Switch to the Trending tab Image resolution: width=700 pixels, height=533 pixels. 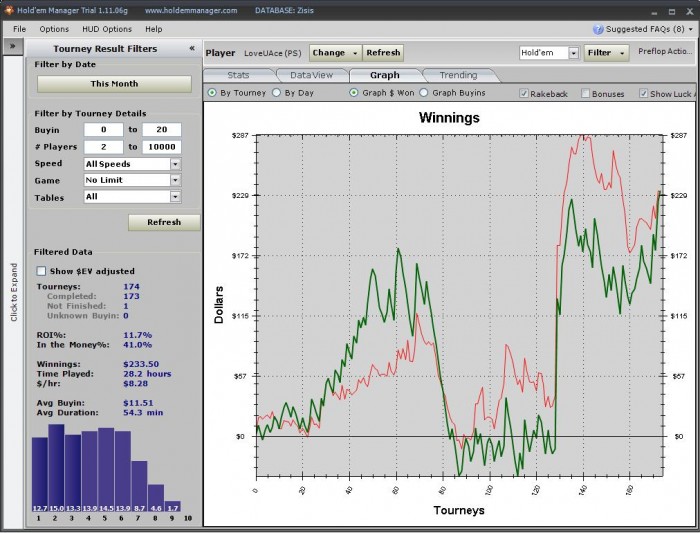tap(458, 75)
